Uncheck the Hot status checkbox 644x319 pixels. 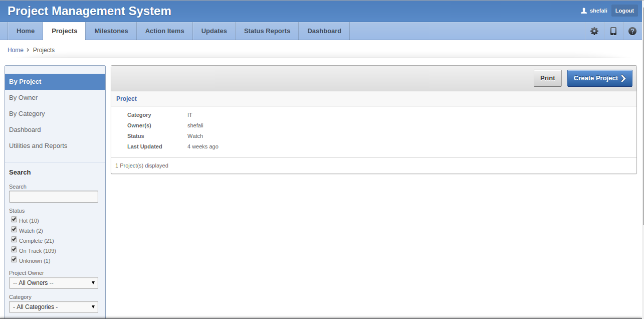point(14,220)
